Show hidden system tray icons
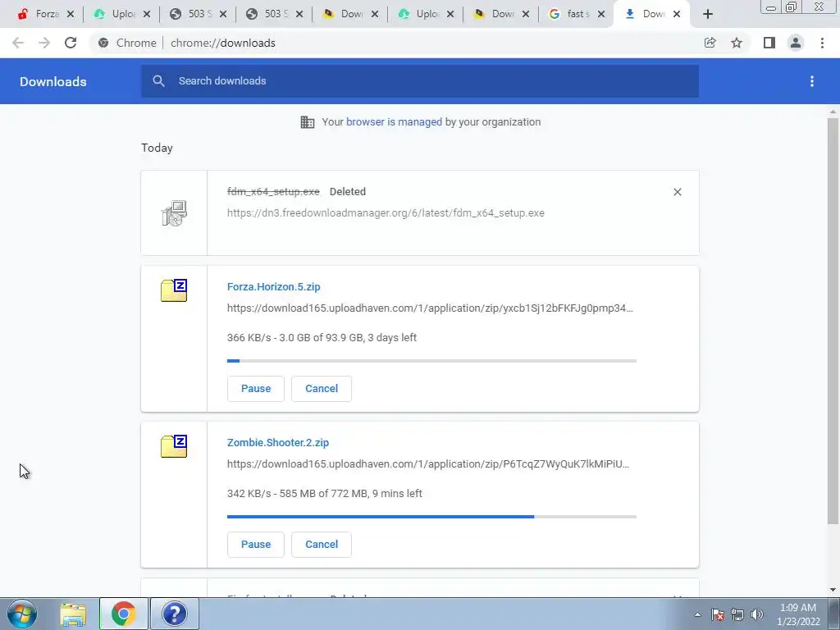Image resolution: width=840 pixels, height=630 pixels. point(697,614)
